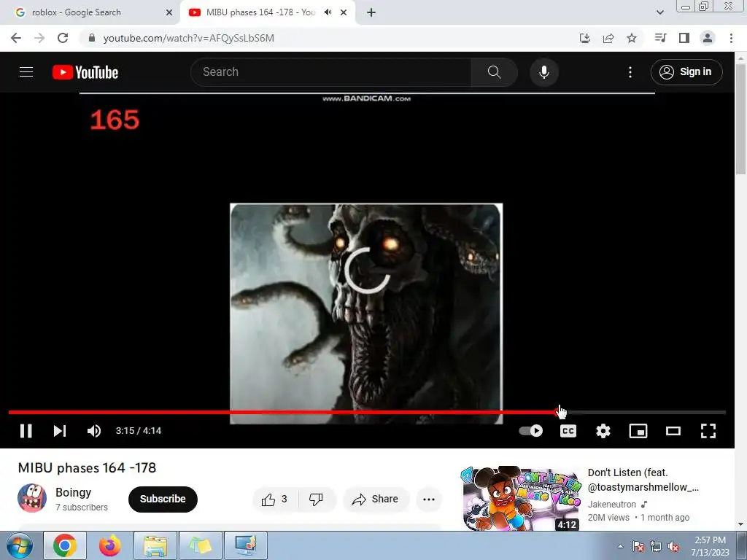Switch to miniplayer mode
Viewport: 747px width, 560px height.
click(x=638, y=431)
